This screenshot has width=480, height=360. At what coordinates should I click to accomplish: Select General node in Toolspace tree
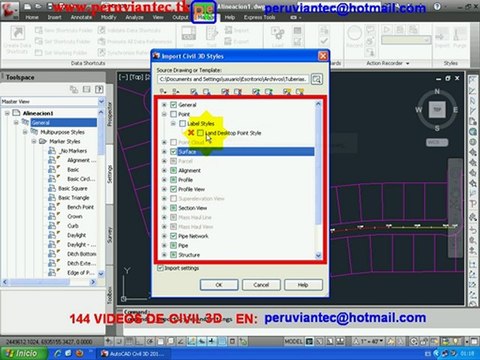tap(63, 123)
